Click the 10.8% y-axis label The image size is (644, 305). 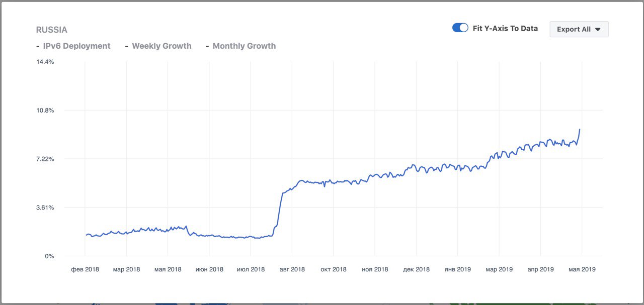coord(45,110)
